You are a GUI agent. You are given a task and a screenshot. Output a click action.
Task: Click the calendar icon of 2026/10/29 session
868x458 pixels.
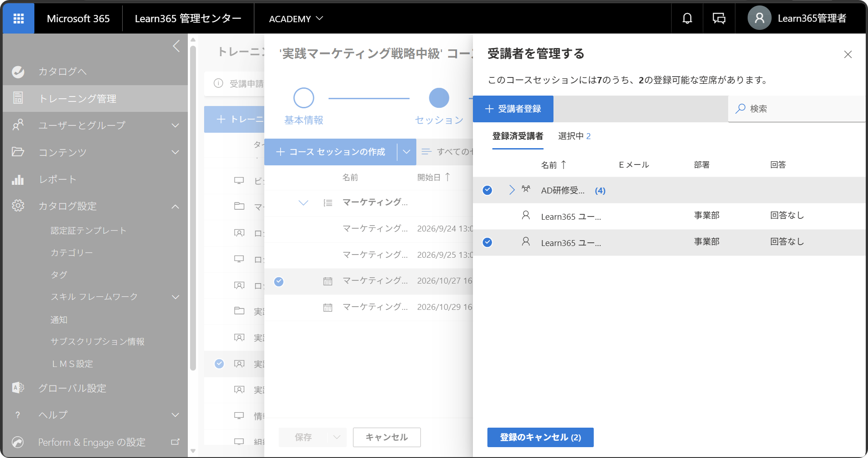[328, 308]
